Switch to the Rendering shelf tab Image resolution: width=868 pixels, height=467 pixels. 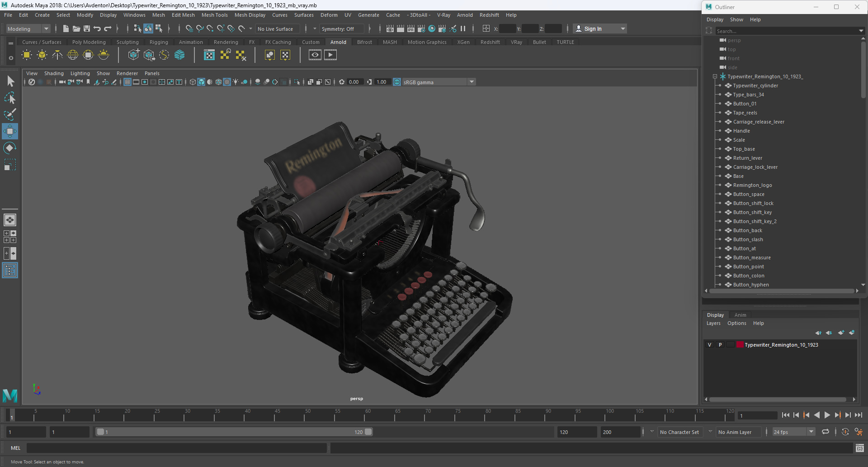tap(226, 42)
